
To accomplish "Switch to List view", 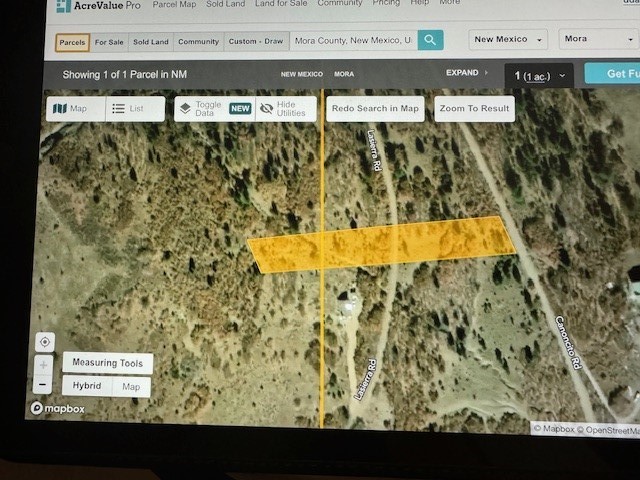I will click(135, 108).
